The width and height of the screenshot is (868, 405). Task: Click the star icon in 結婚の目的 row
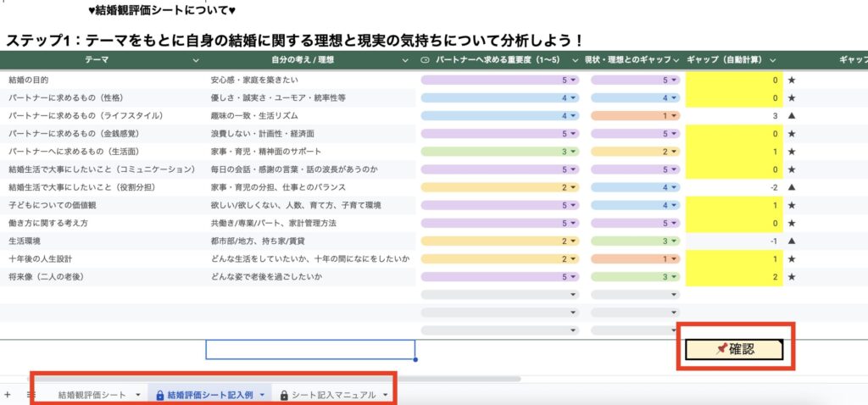792,80
